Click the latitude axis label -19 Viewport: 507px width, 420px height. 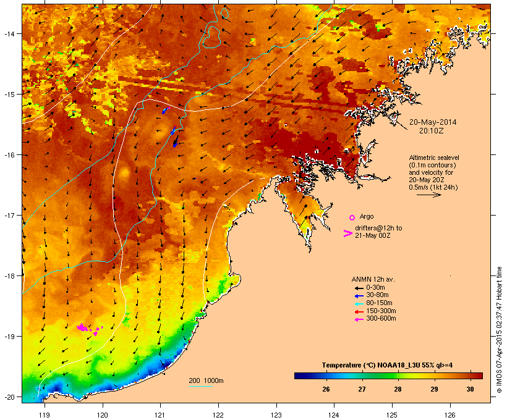pos(9,337)
